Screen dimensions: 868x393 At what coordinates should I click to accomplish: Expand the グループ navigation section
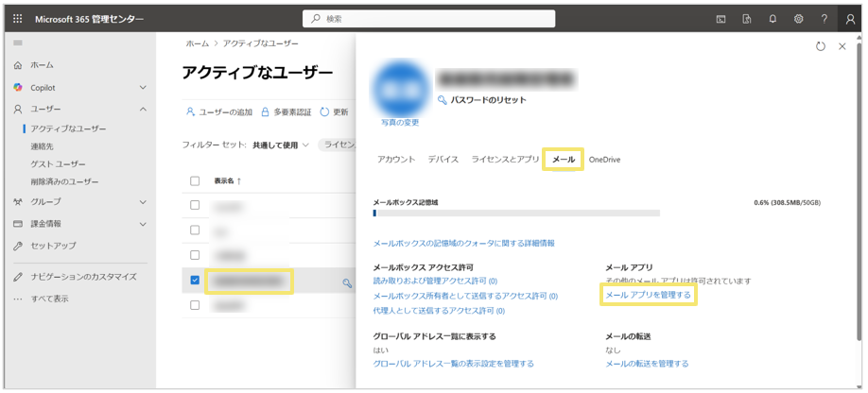tap(143, 202)
